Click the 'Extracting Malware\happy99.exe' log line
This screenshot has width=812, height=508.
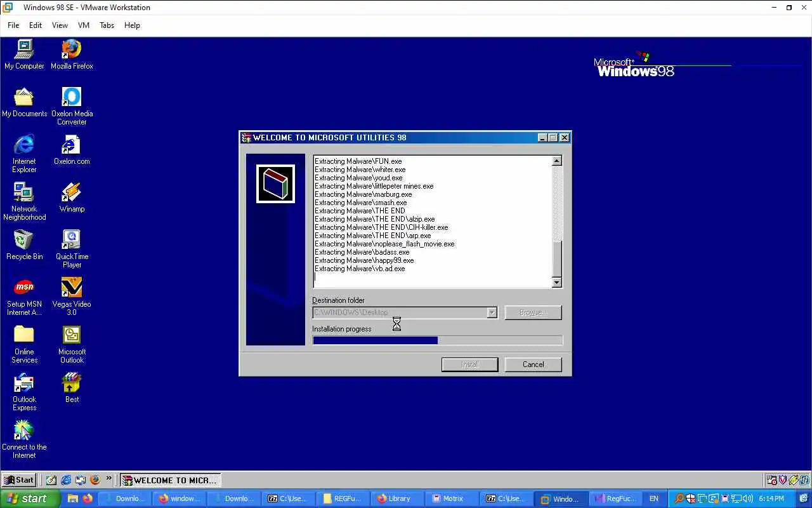pyautogui.click(x=364, y=260)
